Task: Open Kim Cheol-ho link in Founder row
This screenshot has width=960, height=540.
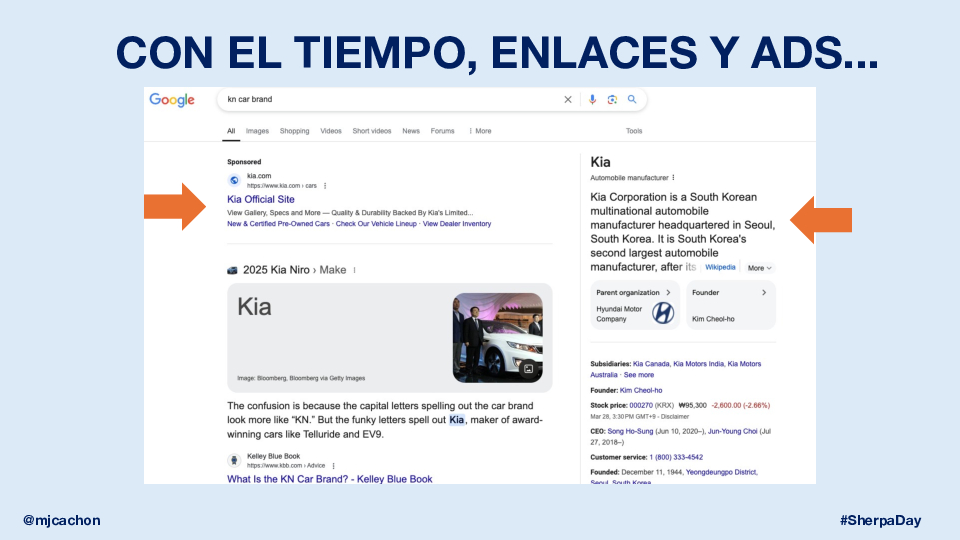Action: click(x=640, y=390)
